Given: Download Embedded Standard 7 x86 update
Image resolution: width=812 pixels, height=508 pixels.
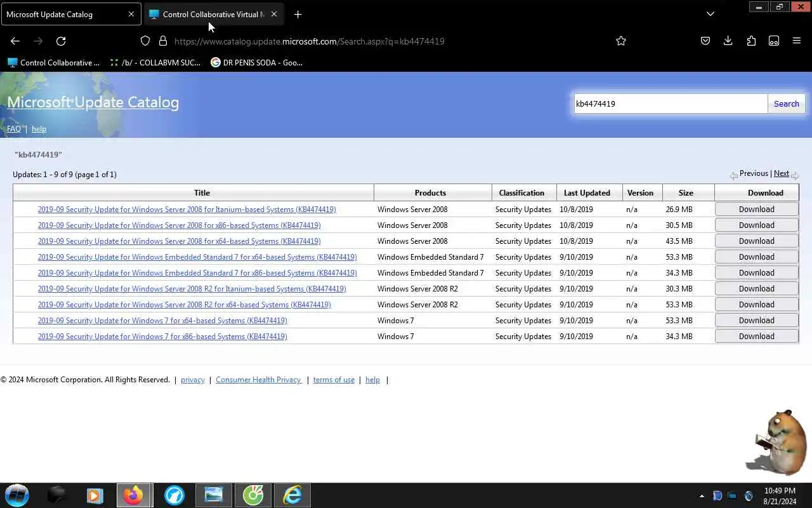Looking at the screenshot, I should pyautogui.click(x=756, y=272).
